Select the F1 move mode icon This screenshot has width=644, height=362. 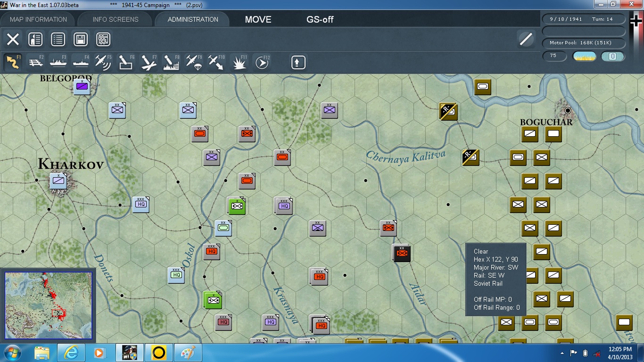tap(13, 62)
